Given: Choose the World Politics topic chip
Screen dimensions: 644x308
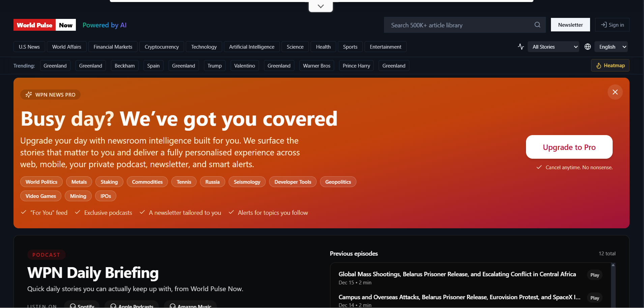Looking at the screenshot, I should [41, 182].
